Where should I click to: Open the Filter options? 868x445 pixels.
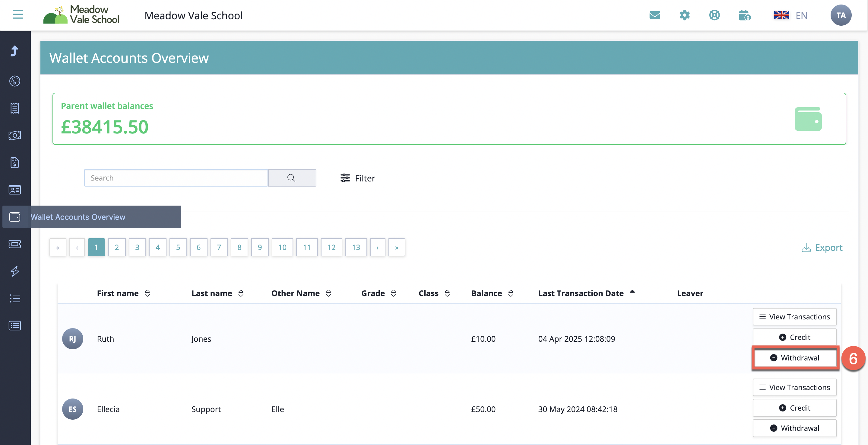click(357, 178)
